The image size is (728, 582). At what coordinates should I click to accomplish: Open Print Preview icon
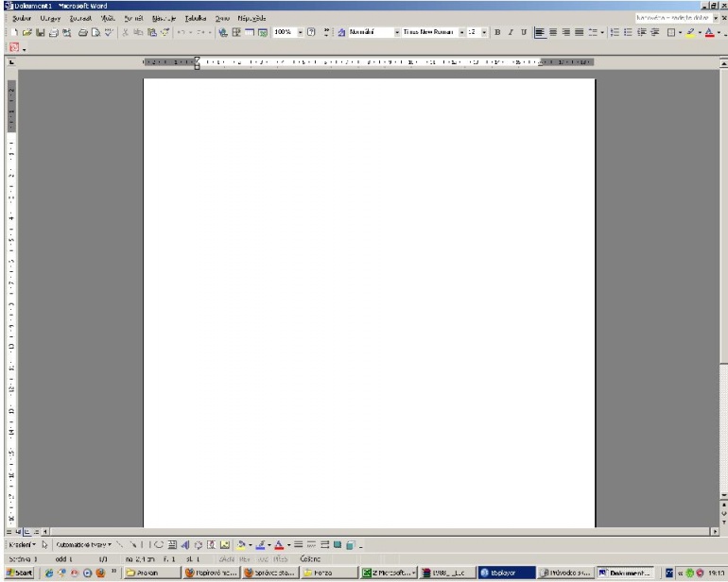95,32
